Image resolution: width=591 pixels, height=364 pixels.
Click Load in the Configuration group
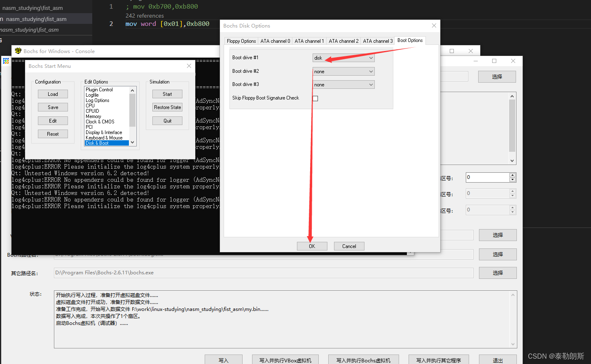point(53,94)
